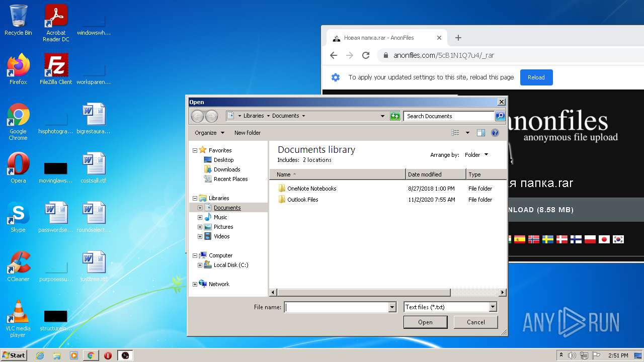Click the File name input field
This screenshot has height=362, width=644.
click(337, 307)
